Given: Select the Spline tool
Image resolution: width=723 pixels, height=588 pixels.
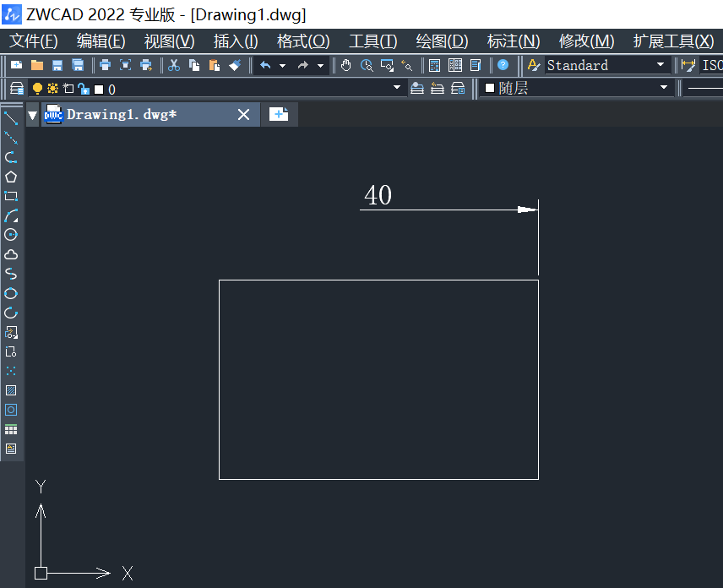Looking at the screenshot, I should pyautogui.click(x=11, y=274).
